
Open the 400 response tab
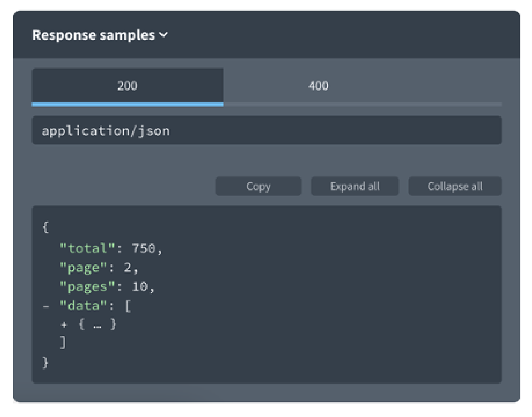coord(318,86)
